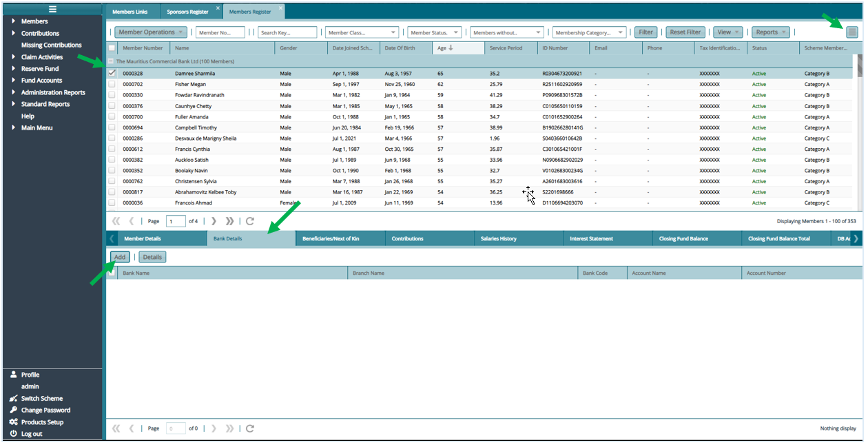Viewport: 868px width, 447px height.
Task: Switch to the Sponsors Register tab
Action: pyautogui.click(x=189, y=11)
